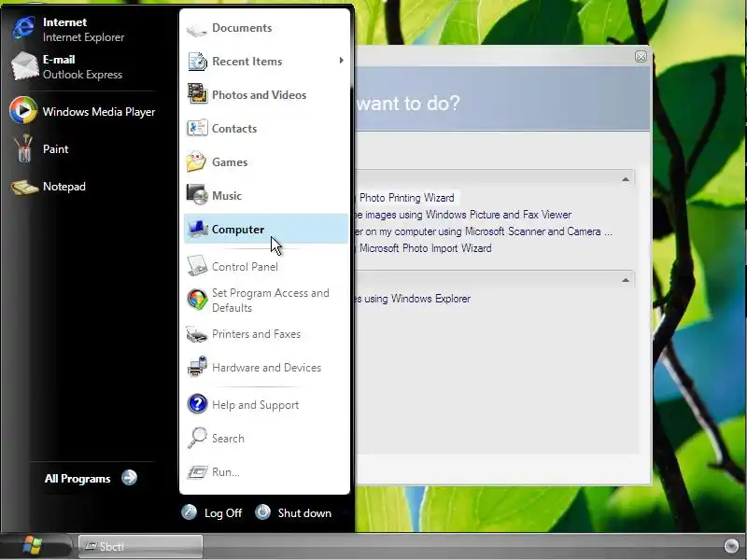Open Printers and Faxes icon
Image resolution: width=747 pixels, height=560 pixels.
coord(197,334)
